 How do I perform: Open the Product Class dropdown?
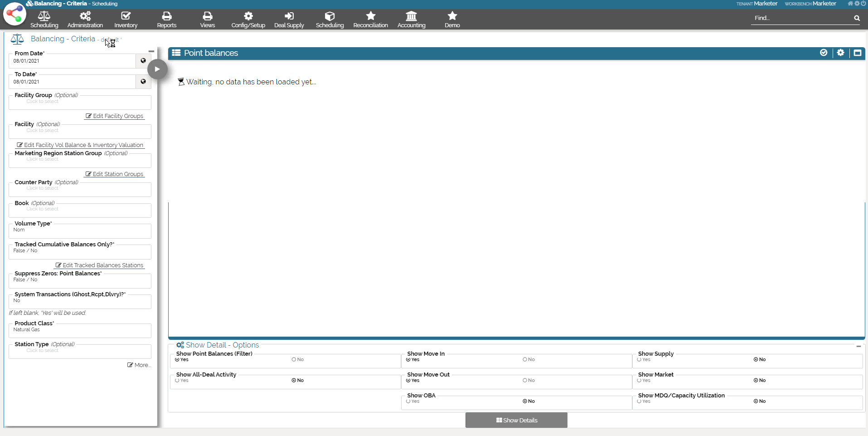pyautogui.click(x=80, y=330)
